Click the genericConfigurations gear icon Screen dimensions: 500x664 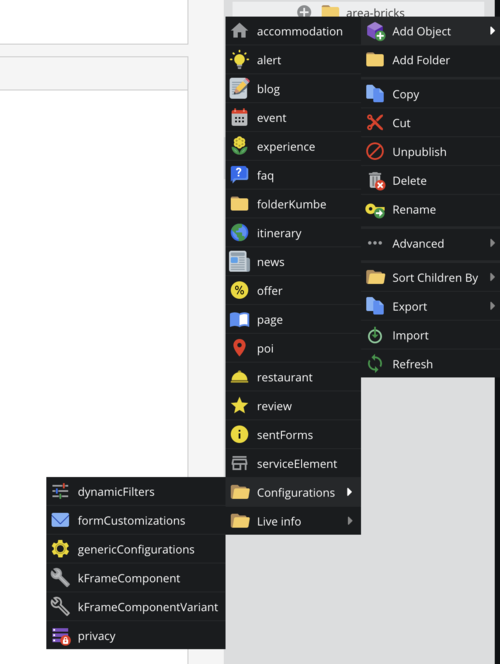(x=60, y=549)
